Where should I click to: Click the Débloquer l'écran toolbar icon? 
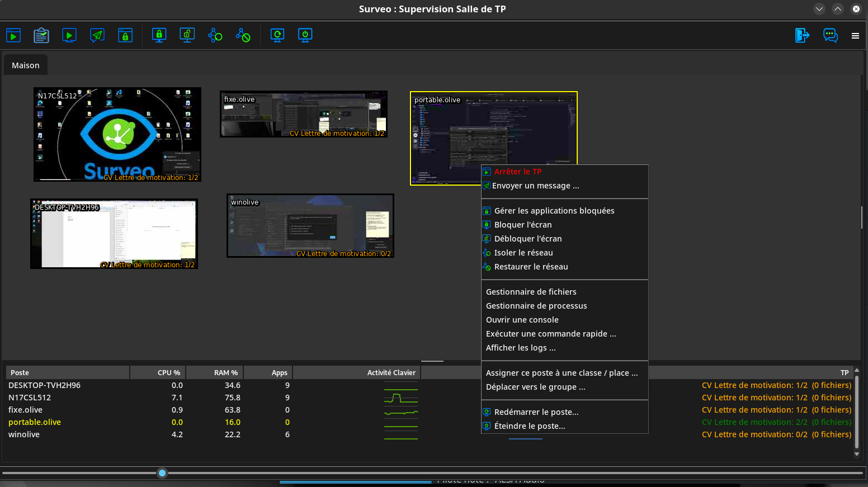coord(187,35)
